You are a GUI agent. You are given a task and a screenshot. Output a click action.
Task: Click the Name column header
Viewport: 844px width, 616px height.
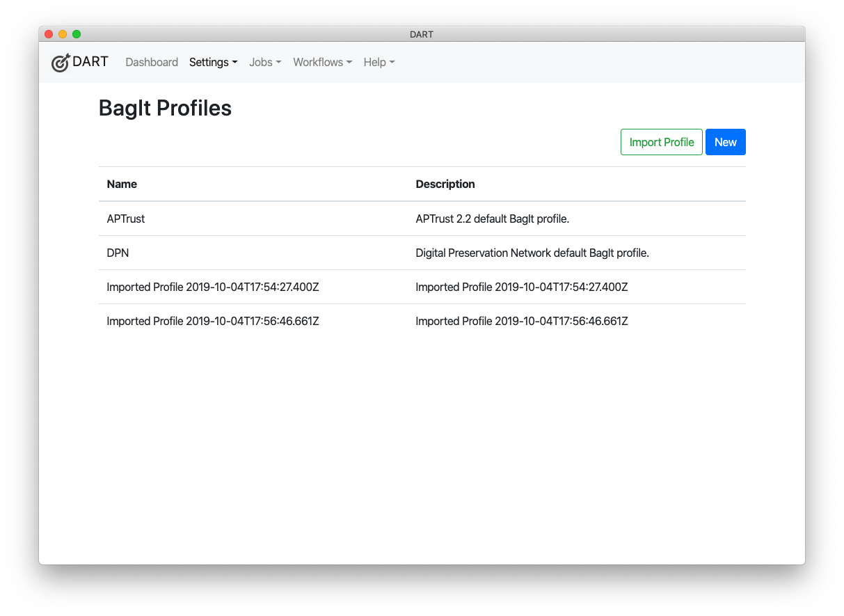(122, 184)
